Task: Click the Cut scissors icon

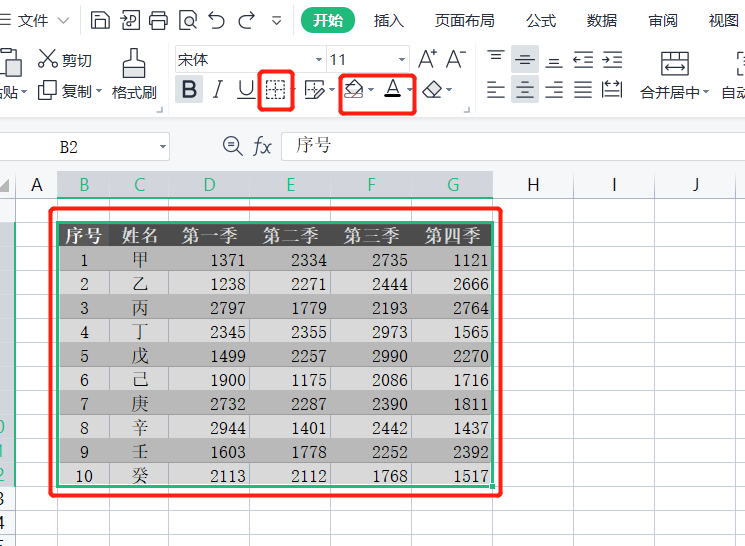Action: (48, 60)
